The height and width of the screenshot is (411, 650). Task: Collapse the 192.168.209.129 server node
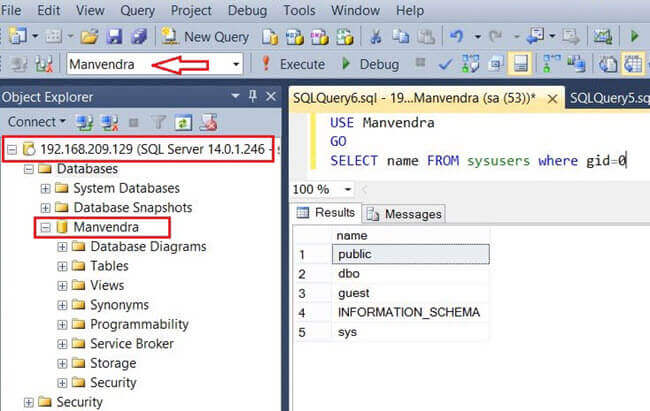coord(12,149)
